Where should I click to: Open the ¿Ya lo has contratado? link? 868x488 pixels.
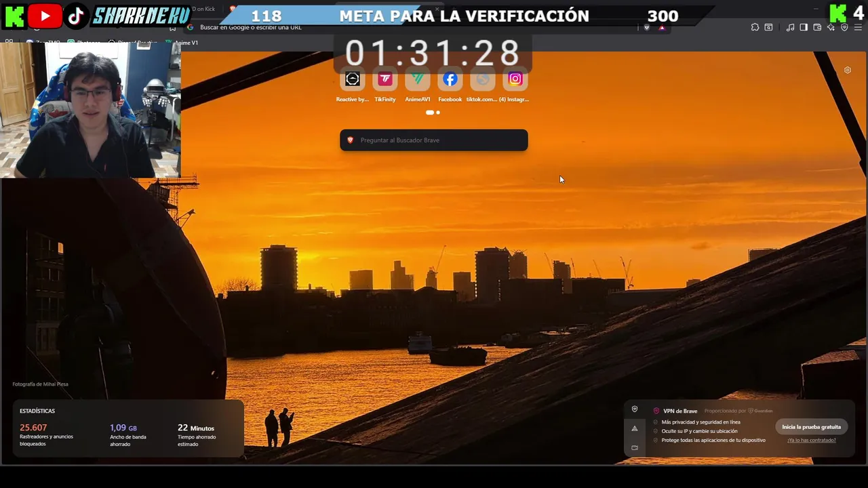pyautogui.click(x=811, y=441)
